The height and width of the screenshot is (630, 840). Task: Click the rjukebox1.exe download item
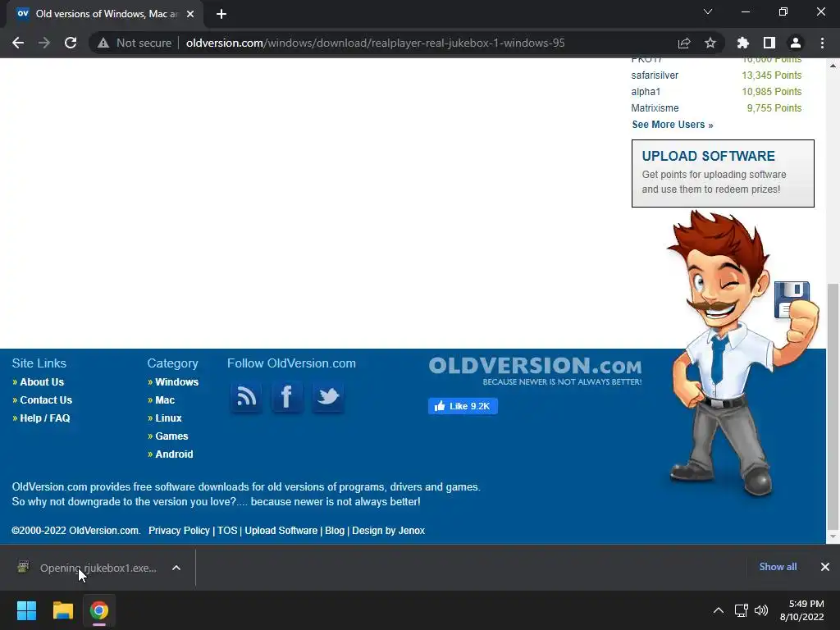pyautogui.click(x=89, y=568)
